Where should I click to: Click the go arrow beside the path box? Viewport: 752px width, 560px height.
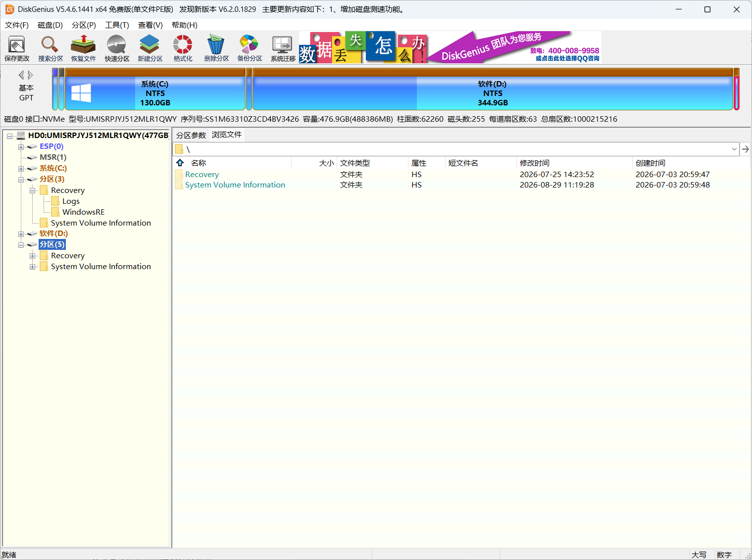[746, 149]
